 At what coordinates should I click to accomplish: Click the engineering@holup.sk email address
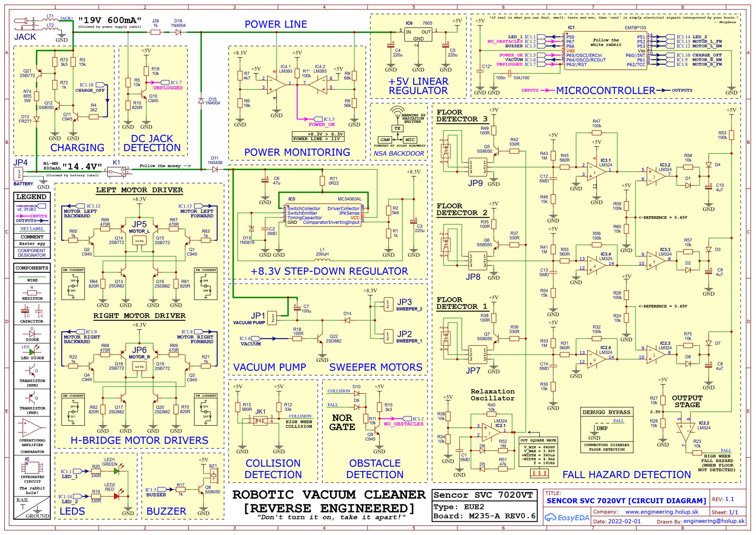tap(714, 521)
